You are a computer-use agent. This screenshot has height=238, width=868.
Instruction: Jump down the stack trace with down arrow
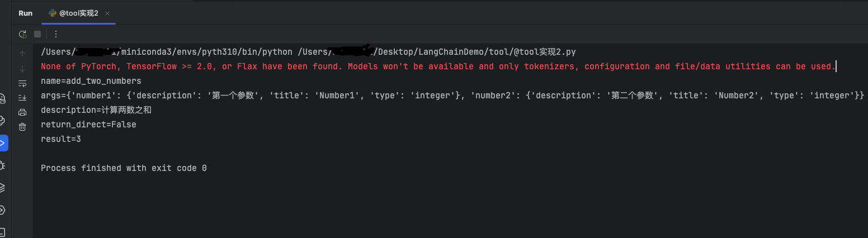pos(22,69)
